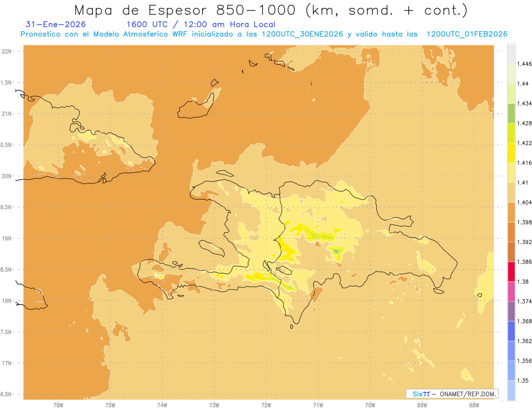The image size is (532, 411).
Task: Click the '21N' latitude label
Action: pos(6,114)
